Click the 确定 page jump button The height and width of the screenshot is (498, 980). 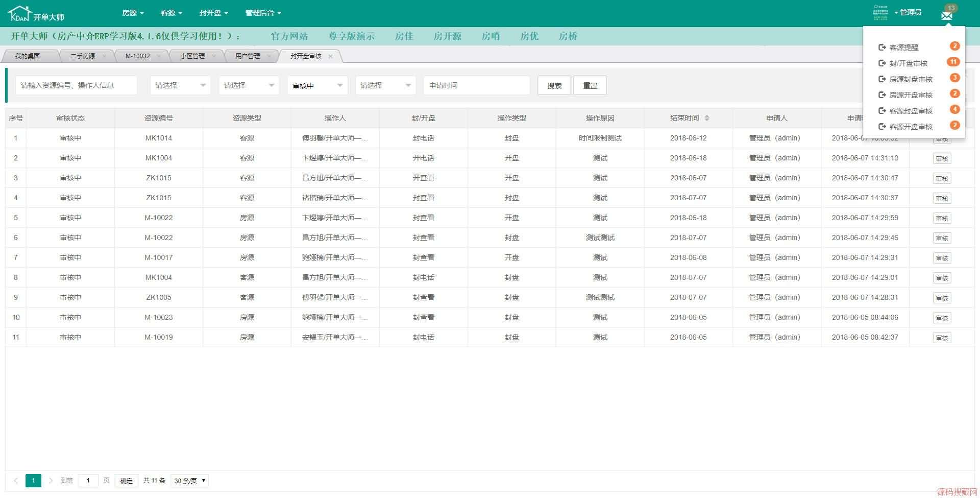pyautogui.click(x=127, y=481)
